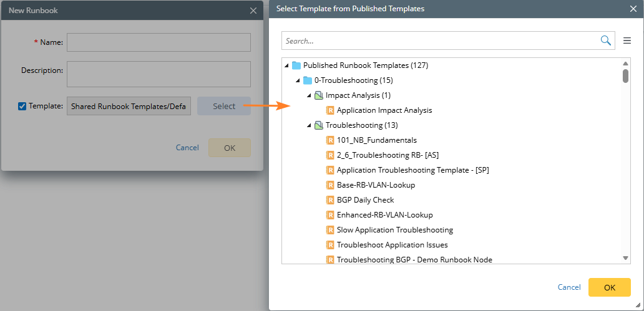Click the Application Impact Analysis runbook icon
This screenshot has height=311, width=644.
(x=330, y=110)
